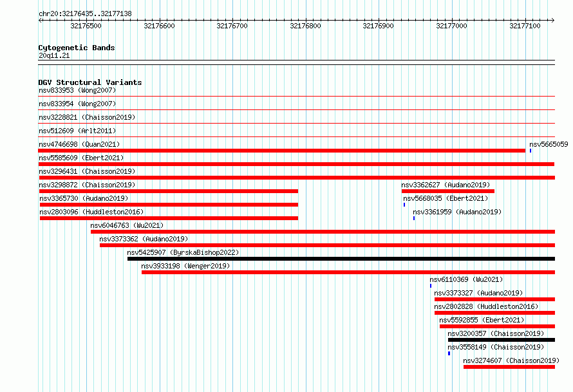This screenshot has height=392, width=573.
Task: Click ruler position 32176800
Action: click(x=305, y=26)
